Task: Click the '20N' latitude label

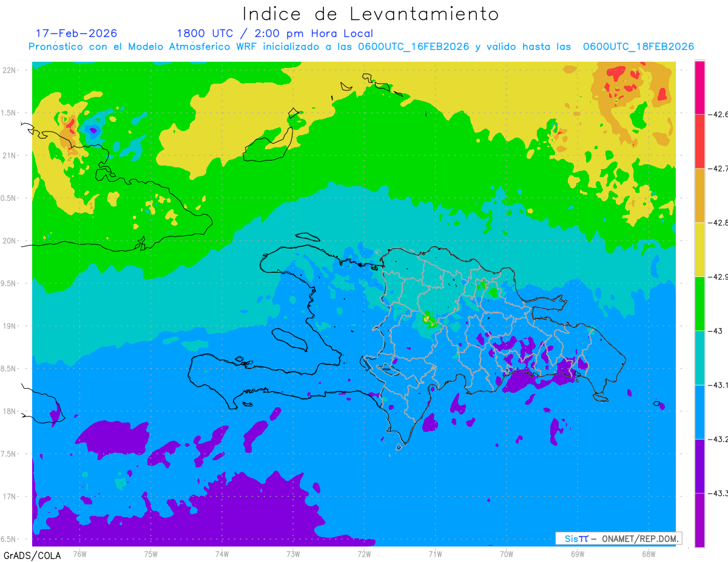Action: [10, 241]
